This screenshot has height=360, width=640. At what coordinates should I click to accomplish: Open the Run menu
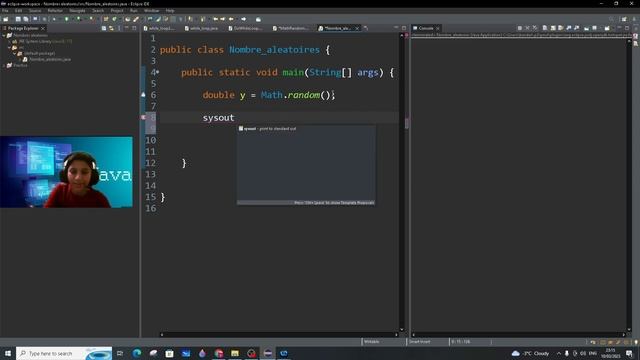[x=133, y=11]
